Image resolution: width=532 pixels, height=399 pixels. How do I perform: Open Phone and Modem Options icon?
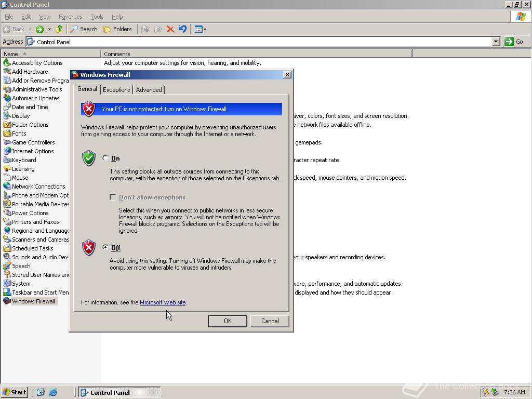tap(7, 195)
